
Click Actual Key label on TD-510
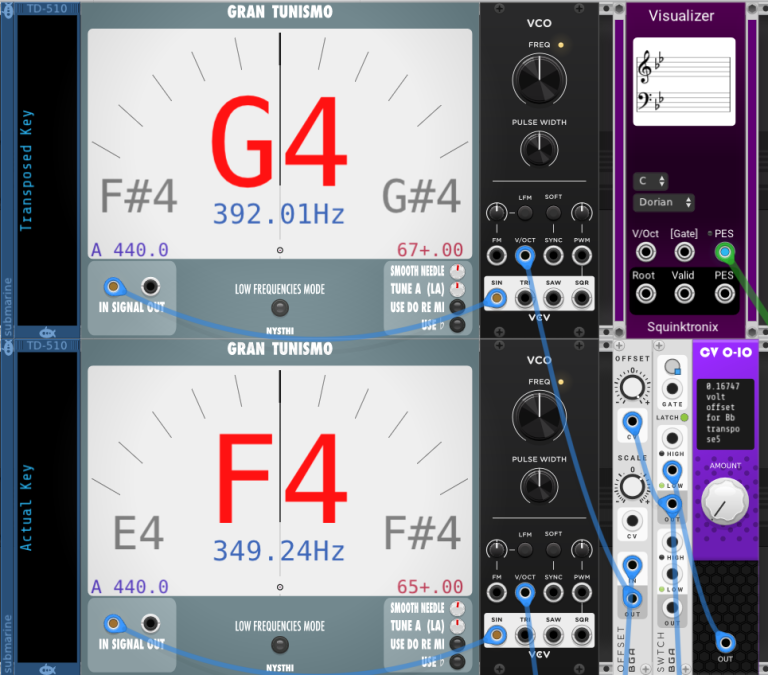pos(26,508)
